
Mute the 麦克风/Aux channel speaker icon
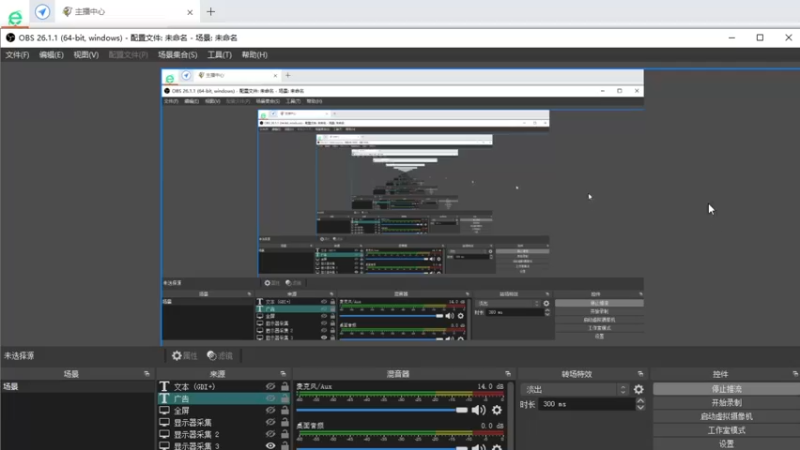click(x=479, y=410)
